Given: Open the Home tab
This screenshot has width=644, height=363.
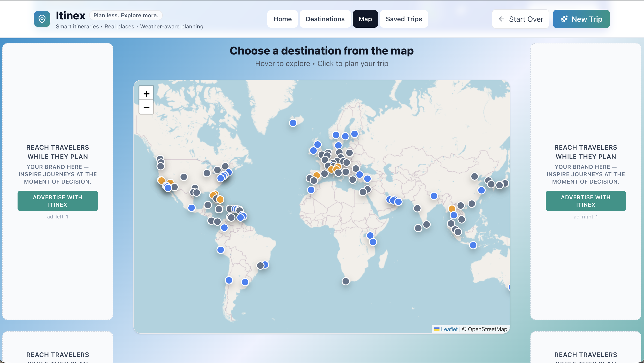Looking at the screenshot, I should point(282,19).
